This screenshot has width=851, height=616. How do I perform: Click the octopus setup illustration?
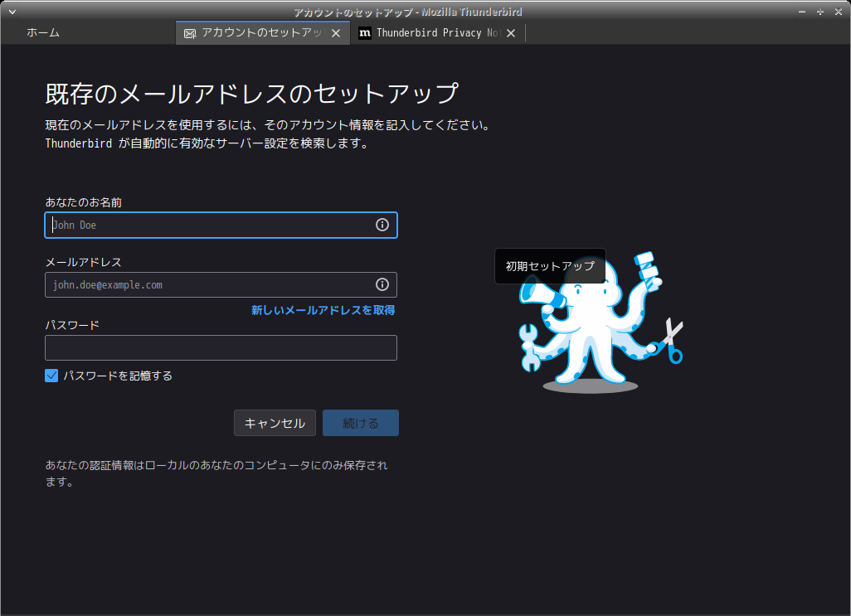601,323
